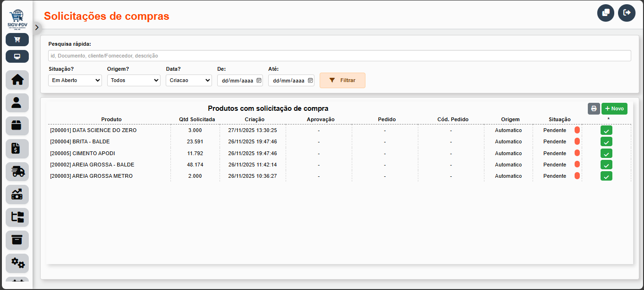Screen dimensions: 644x290
Task: Select the POS terminal icon in sidebar
Action: [17, 56]
